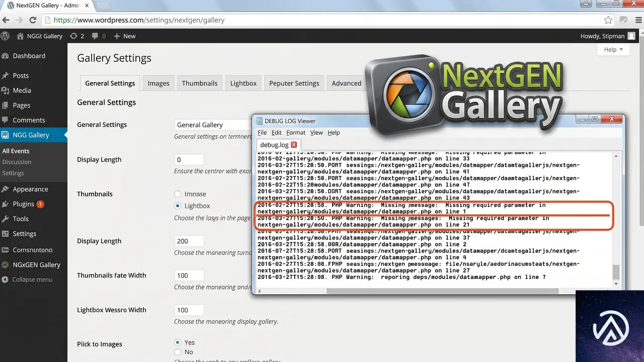Expand the Help dropdown
The image size is (644, 362).
click(613, 49)
